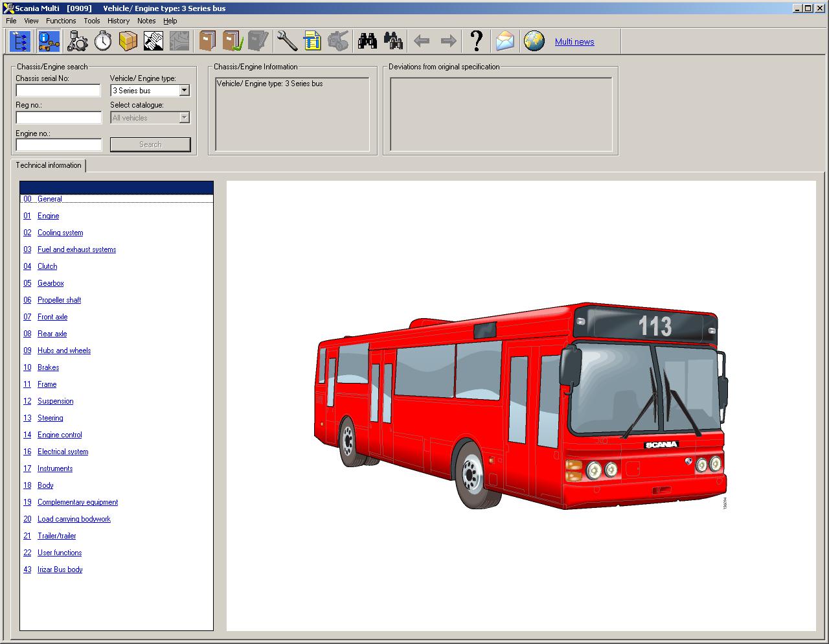
Task: Open the Complementary equipment link
Action: point(78,502)
